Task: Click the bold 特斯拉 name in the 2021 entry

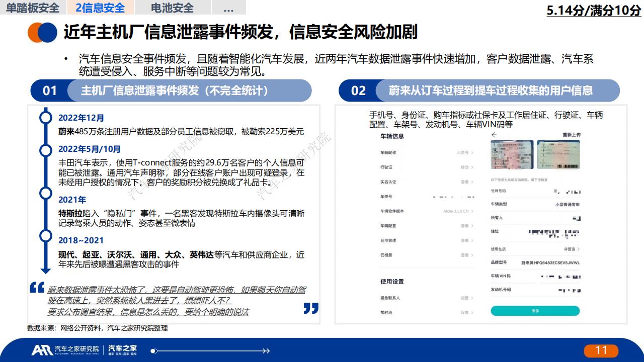Action: tap(70, 214)
